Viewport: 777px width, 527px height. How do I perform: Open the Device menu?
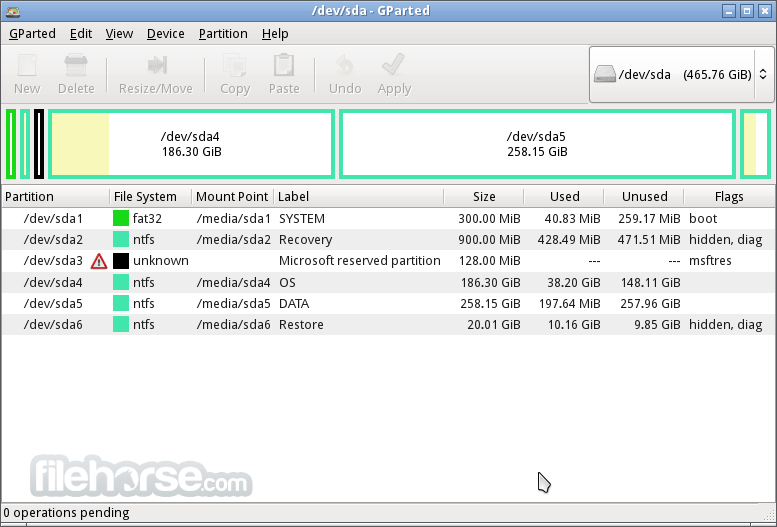[x=166, y=34]
